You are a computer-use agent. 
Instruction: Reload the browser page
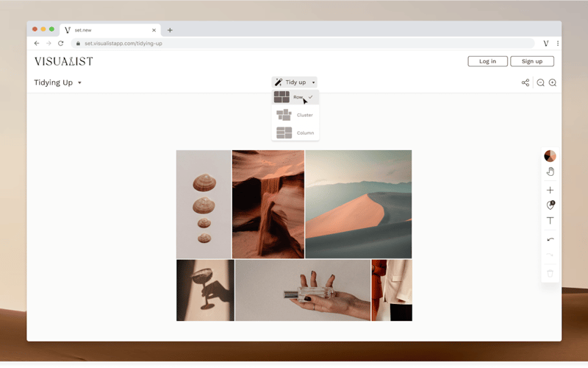(x=61, y=43)
